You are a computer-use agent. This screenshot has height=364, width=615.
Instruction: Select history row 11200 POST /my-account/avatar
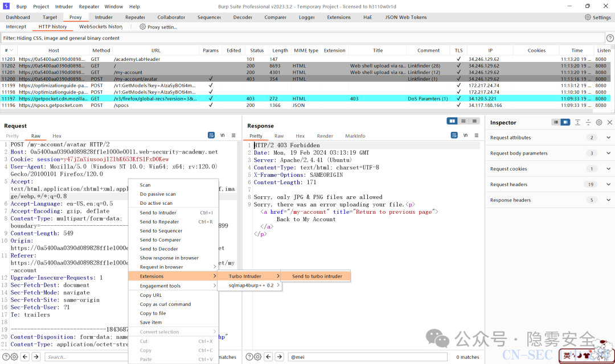pos(306,78)
